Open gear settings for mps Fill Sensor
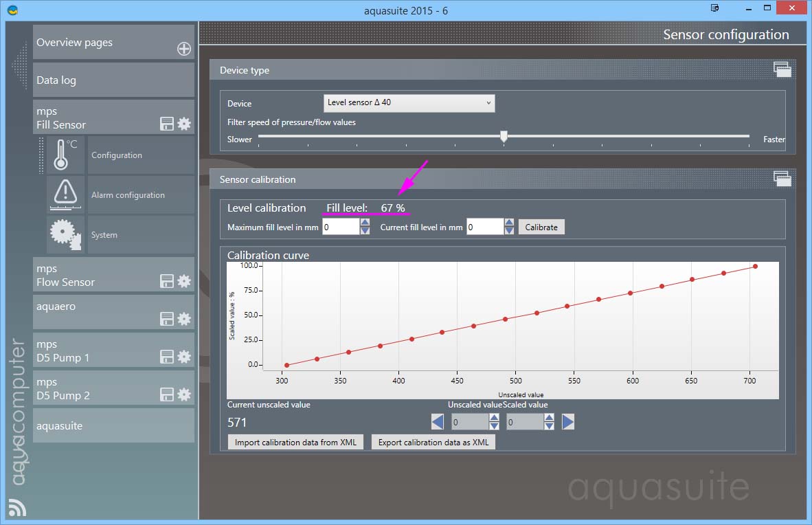Image resolution: width=812 pixels, height=525 pixels. [x=184, y=124]
